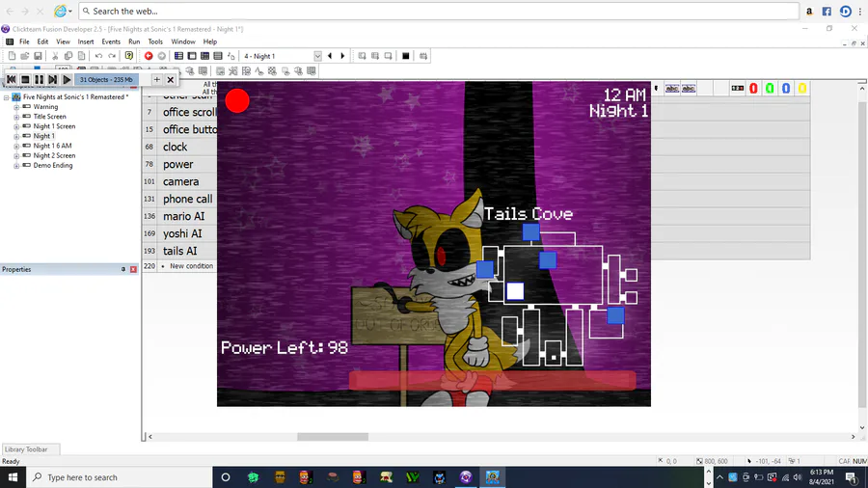The image size is (868, 488).
Task: Go to the previous frame arrow
Action: pos(330,56)
